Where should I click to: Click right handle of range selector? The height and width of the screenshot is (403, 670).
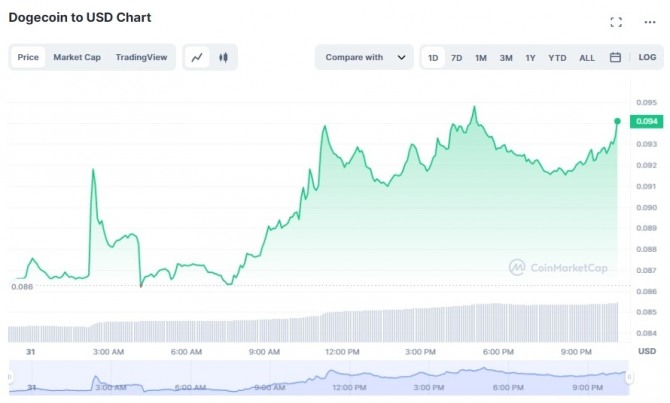(630, 378)
